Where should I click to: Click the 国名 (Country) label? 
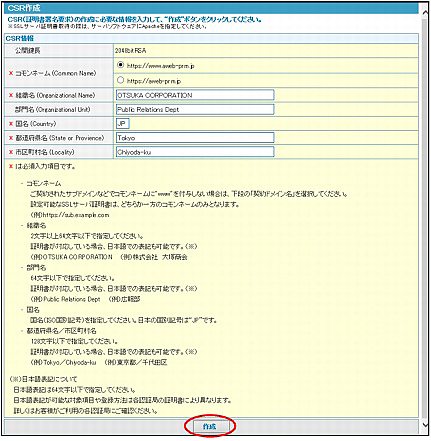pyautogui.click(x=36, y=124)
